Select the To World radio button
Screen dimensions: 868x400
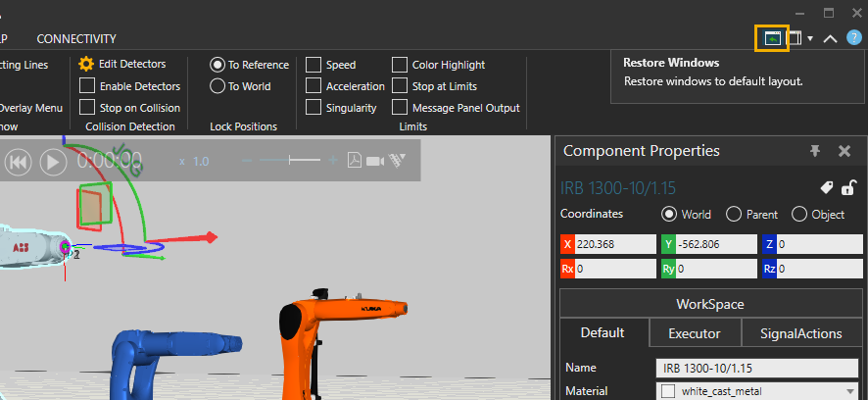217,86
